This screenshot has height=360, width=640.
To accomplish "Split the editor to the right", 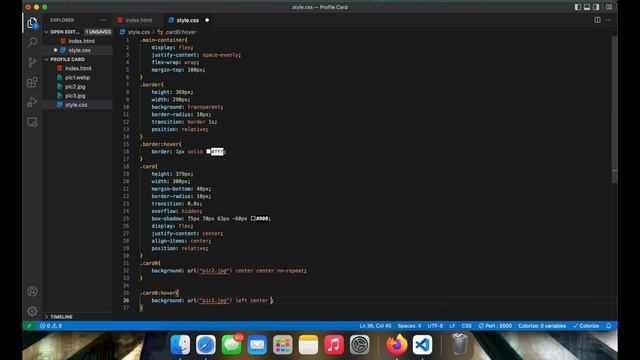I will 597,20.
